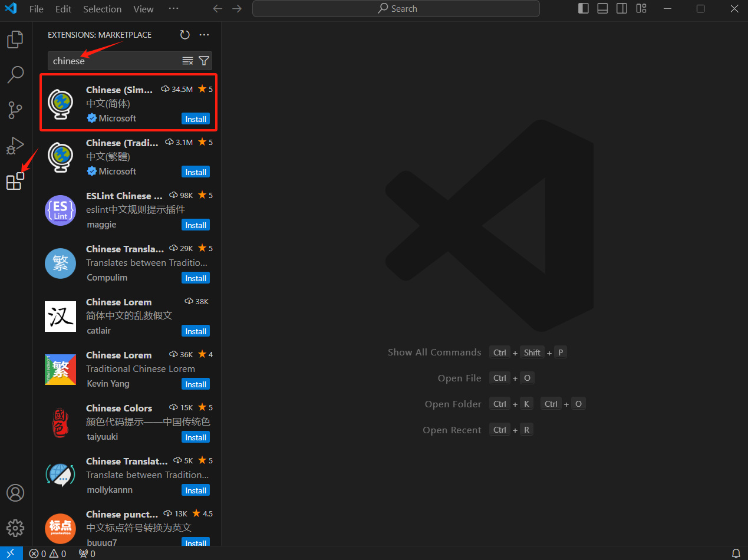
Task: Install the Compulim Chinese Translation extension
Action: [196, 278]
